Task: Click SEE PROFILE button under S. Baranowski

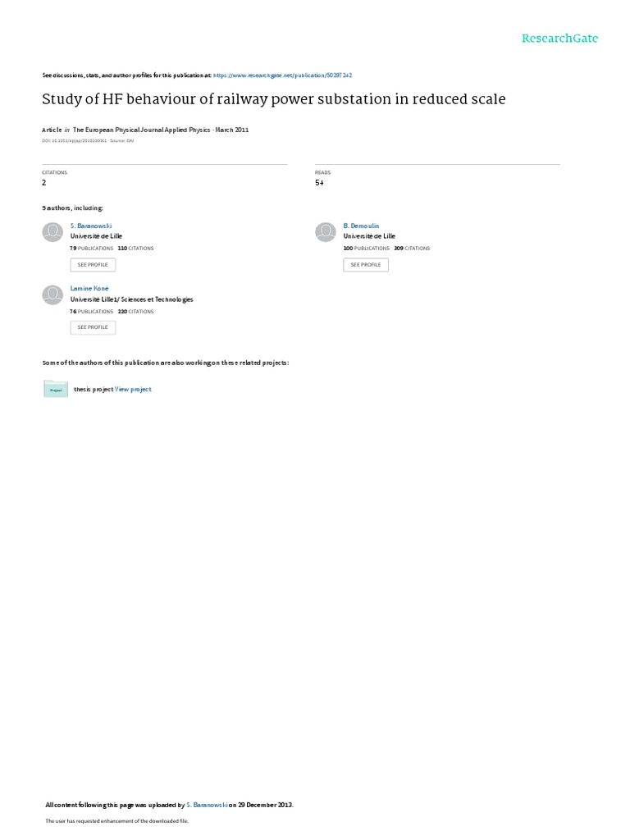Action: [93, 265]
